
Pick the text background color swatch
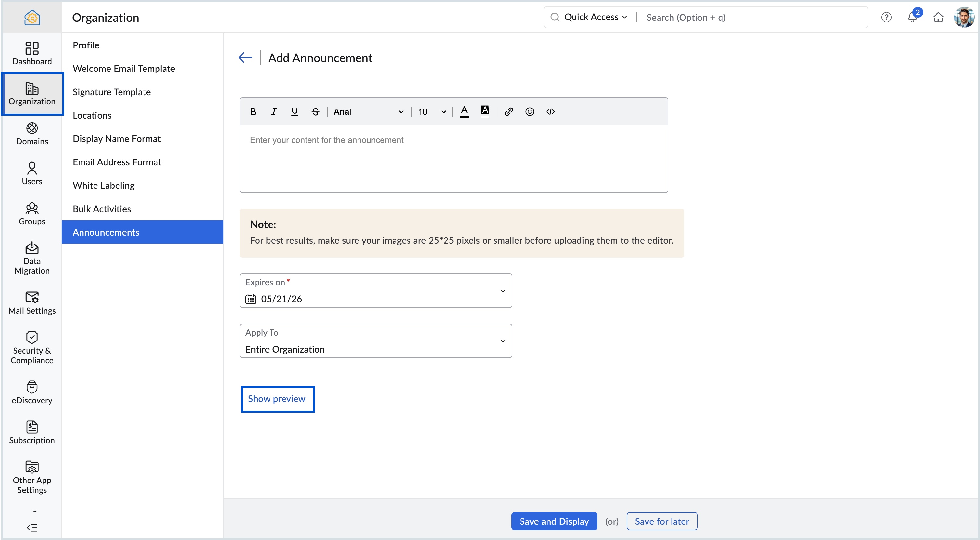tap(485, 110)
